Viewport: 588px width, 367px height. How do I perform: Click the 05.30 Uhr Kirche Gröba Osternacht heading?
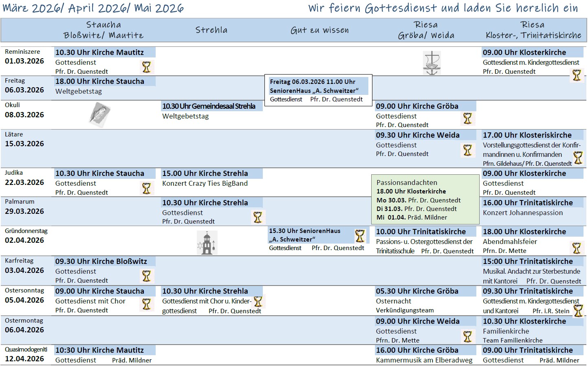point(417,291)
